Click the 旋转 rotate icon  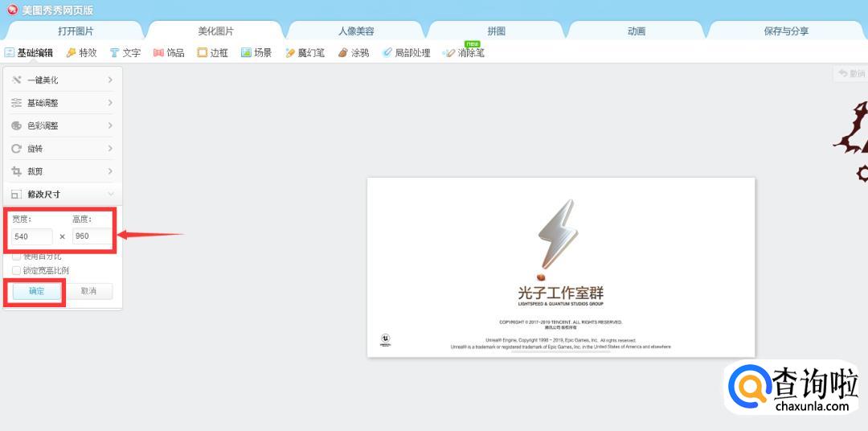point(17,149)
